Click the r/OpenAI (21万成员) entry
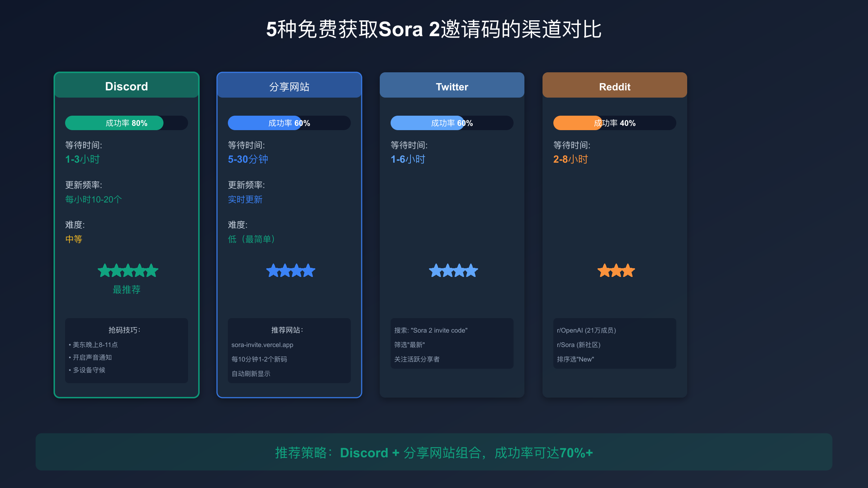 click(586, 330)
